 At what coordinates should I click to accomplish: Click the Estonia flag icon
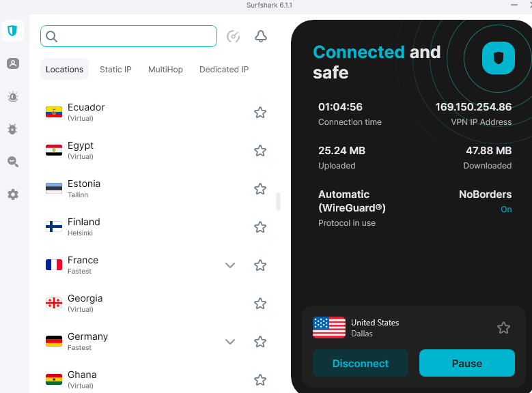tap(54, 188)
